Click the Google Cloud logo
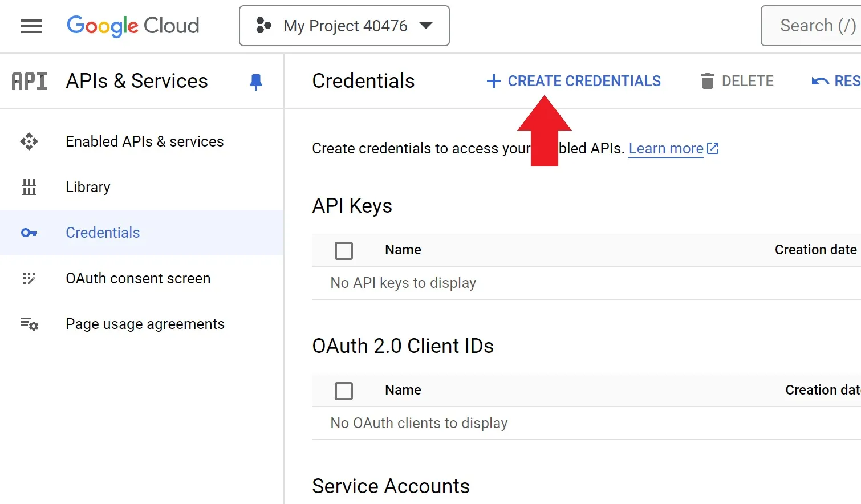 click(x=133, y=26)
